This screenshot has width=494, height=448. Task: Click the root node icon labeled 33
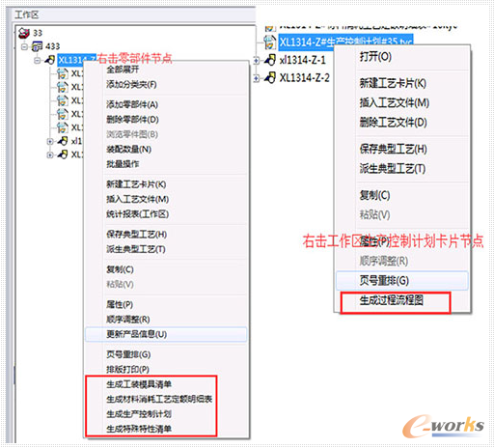pyautogui.click(x=24, y=33)
